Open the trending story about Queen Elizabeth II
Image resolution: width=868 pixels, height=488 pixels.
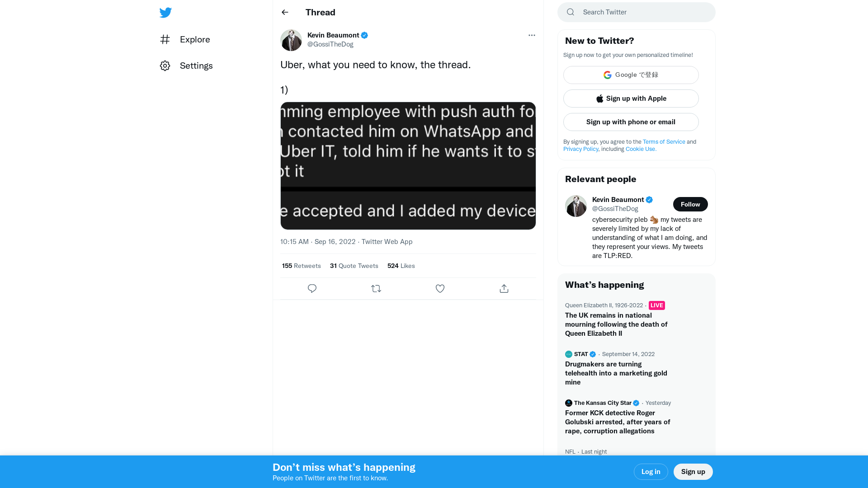coord(616,324)
